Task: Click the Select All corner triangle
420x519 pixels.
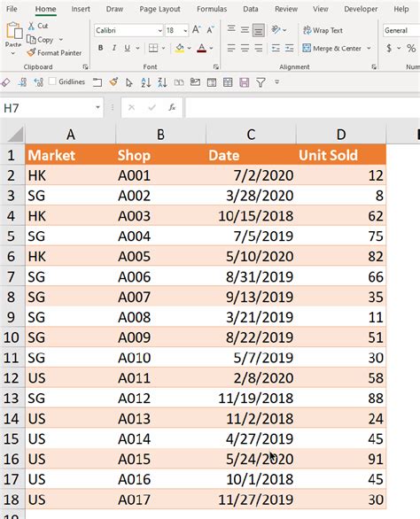Action: (x=15, y=134)
